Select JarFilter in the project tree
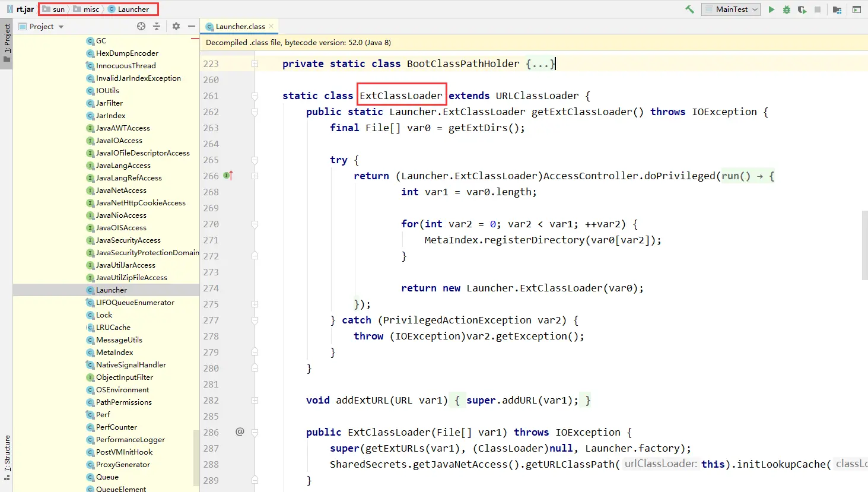Viewport: 868px width, 492px height. pos(109,103)
